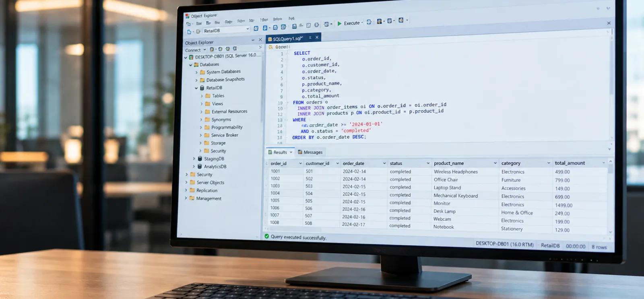Image resolution: width=644 pixels, height=299 pixels.
Task: Click the Tables folder icon
Action: pos(208,96)
